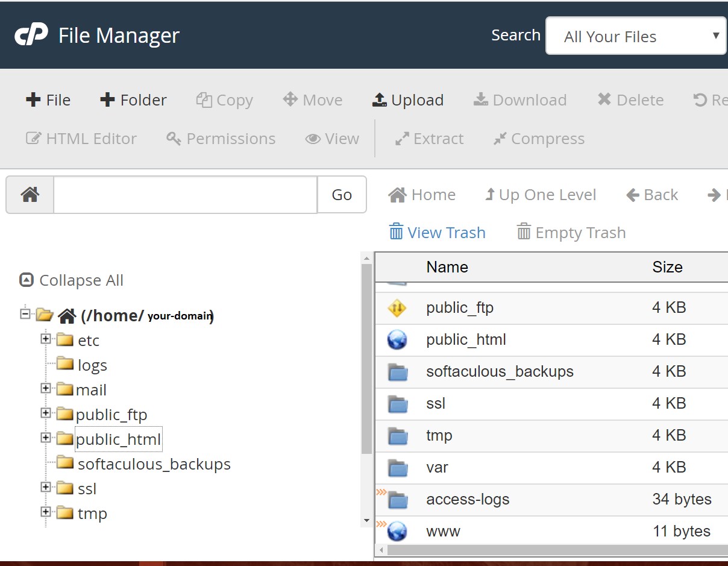Collapse All folders in the directory tree

(71, 280)
